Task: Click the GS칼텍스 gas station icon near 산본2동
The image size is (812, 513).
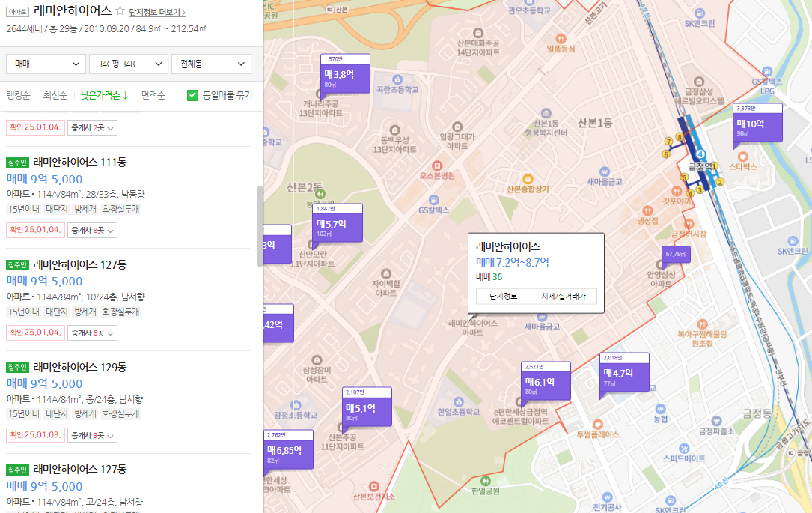Action: click(x=433, y=200)
